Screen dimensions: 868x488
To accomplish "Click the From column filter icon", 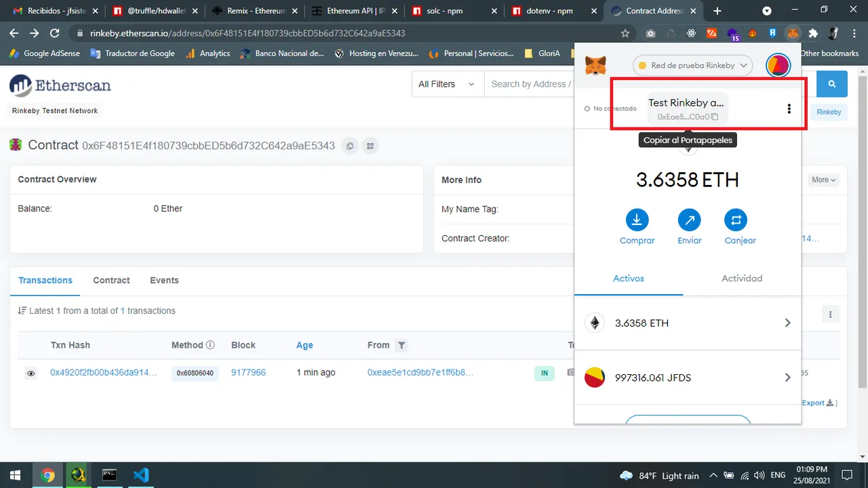I will coord(401,345).
